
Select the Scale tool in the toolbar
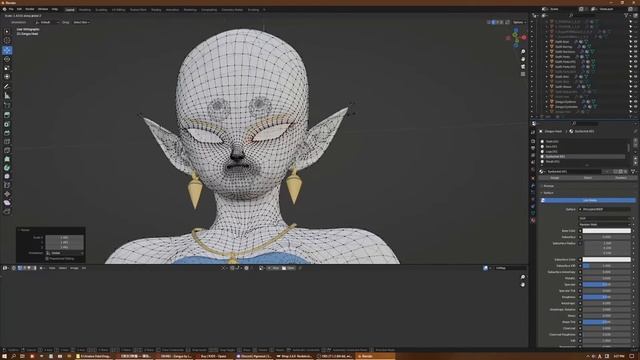tap(7, 68)
